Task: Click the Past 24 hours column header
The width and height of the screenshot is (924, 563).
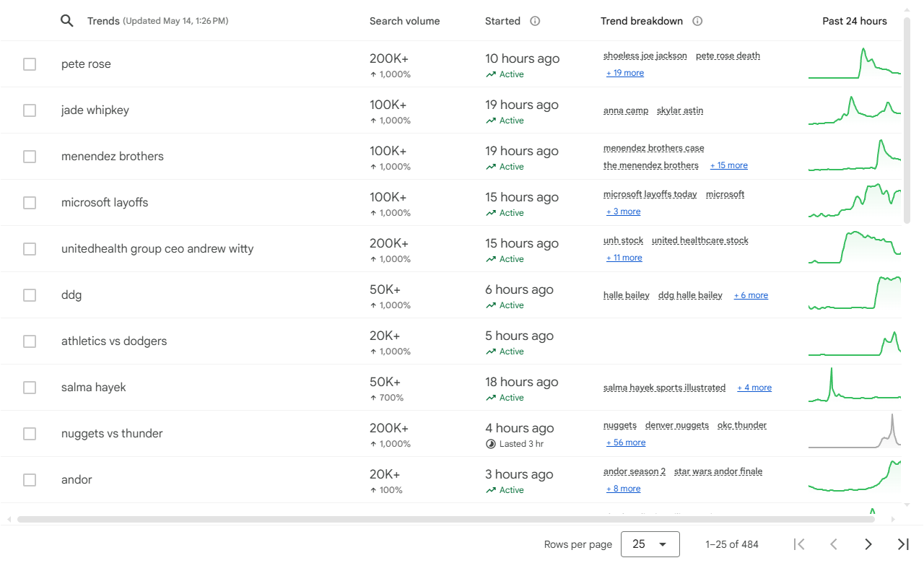Action: coord(855,21)
